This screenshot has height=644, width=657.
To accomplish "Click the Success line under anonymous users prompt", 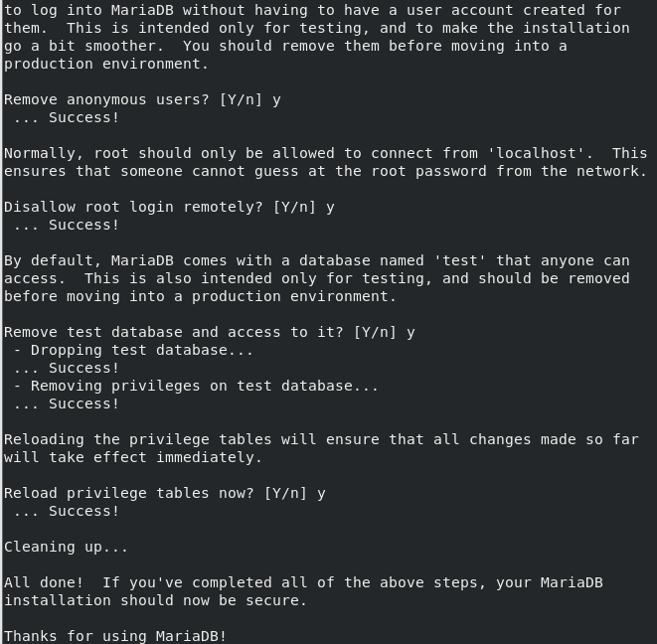I will click(67, 117).
